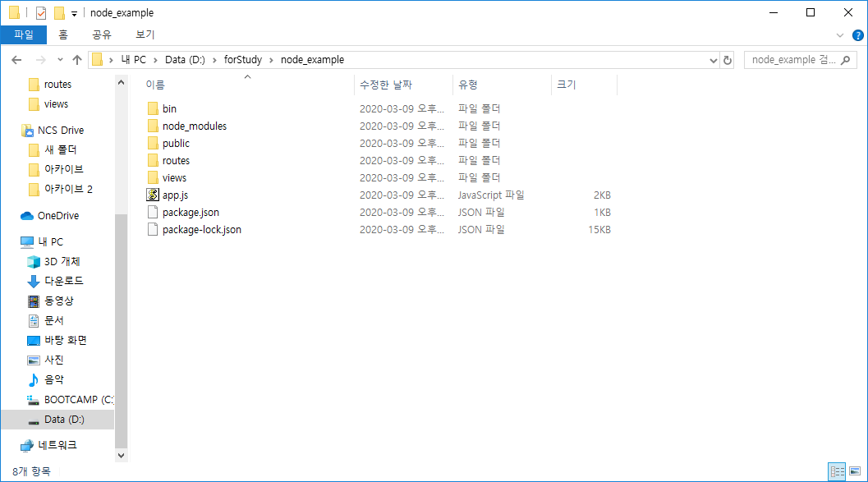Open the recent locations dropdown arrow
868x482 pixels.
click(60, 60)
